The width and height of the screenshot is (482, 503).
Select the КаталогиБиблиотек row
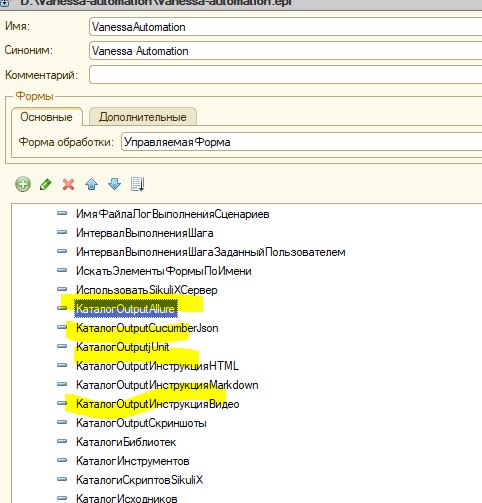pyautogui.click(x=126, y=442)
